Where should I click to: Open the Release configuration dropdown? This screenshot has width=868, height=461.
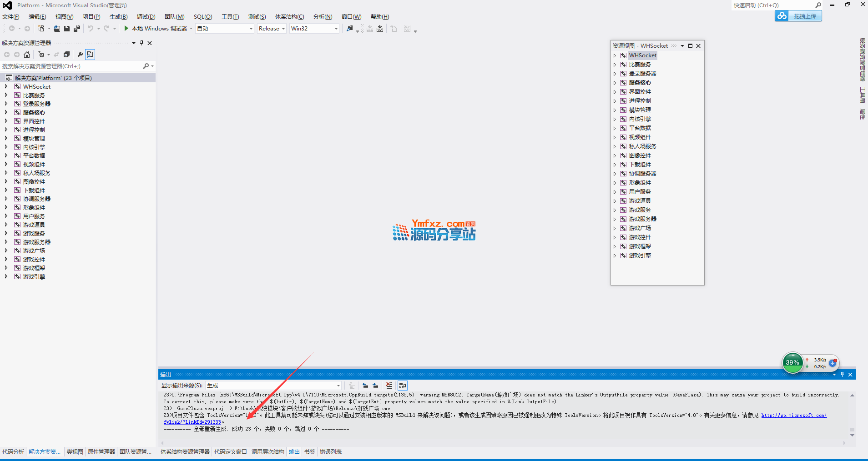coord(272,29)
